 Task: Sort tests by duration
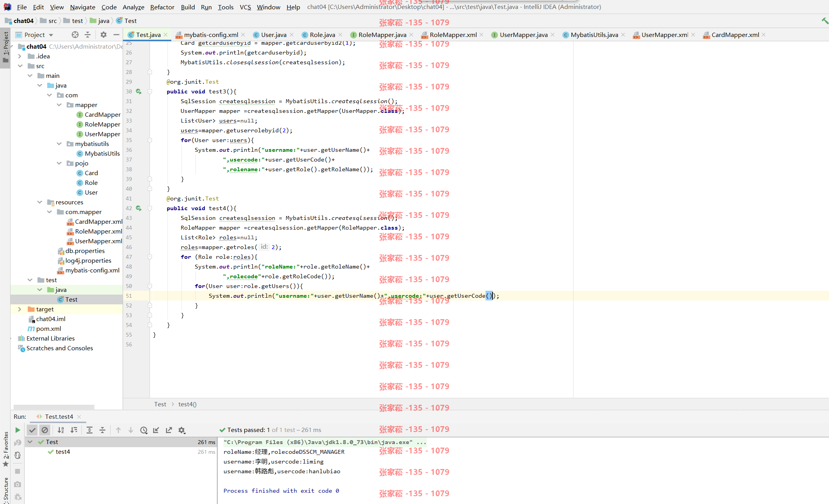(x=74, y=430)
